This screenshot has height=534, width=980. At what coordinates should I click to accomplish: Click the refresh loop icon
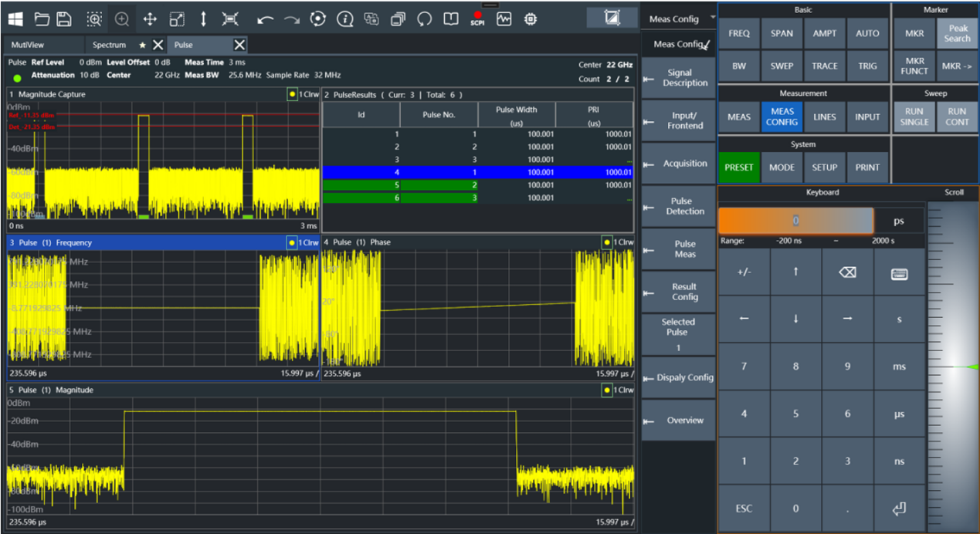tap(424, 19)
